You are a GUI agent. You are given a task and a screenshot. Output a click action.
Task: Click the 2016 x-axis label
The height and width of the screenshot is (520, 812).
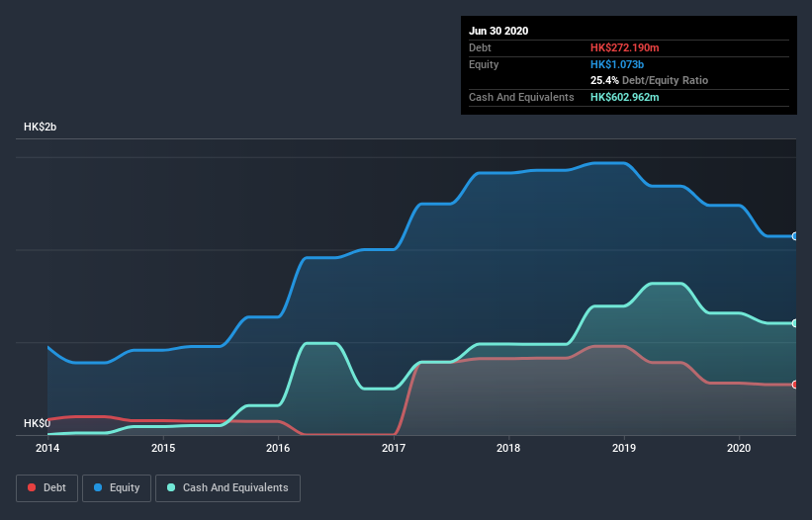click(278, 448)
